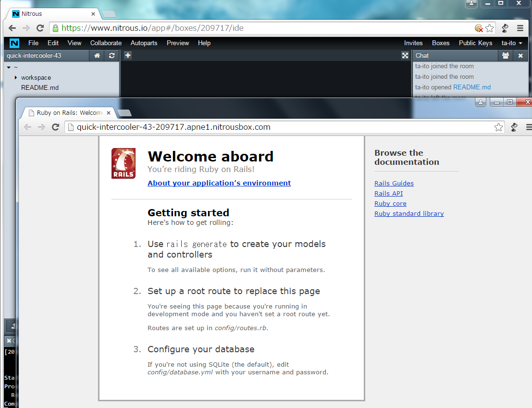Click the user profile button of Nitrous window

(471, 3)
